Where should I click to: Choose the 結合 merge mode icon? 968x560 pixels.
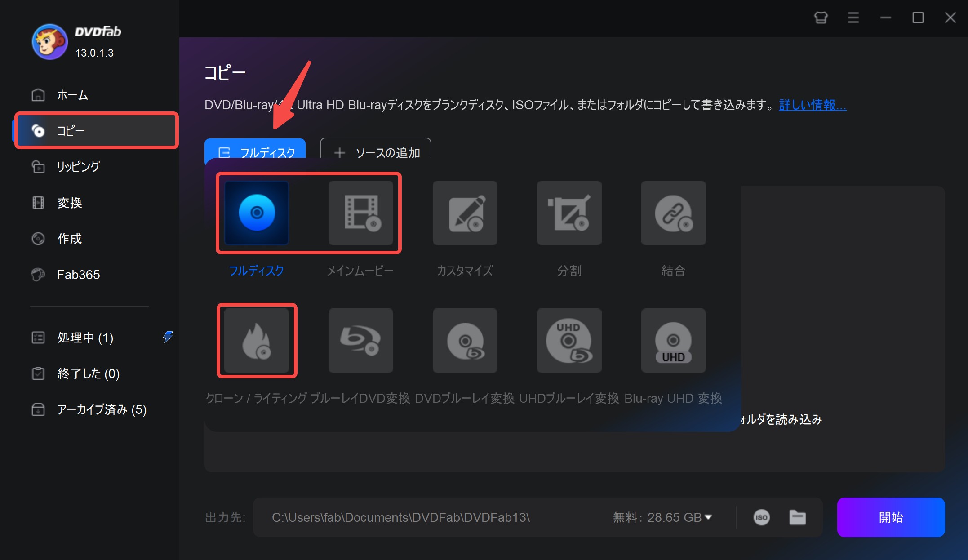click(674, 213)
